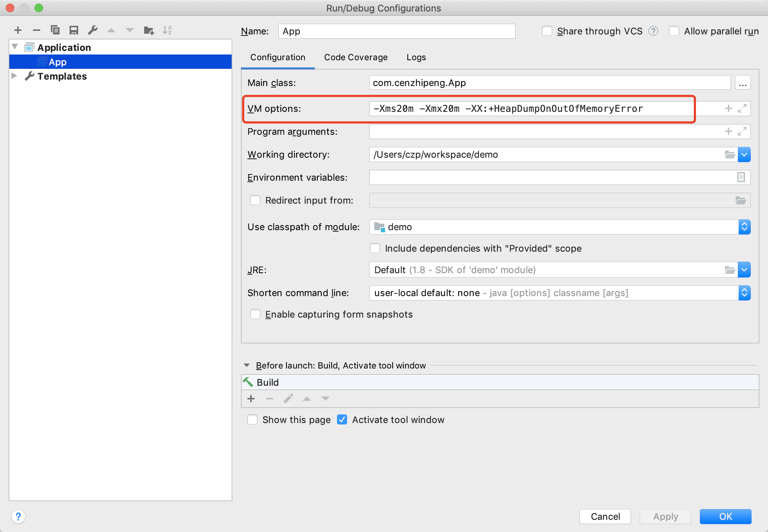Switch to Code Coverage tab
This screenshot has width=768, height=532.
(356, 57)
